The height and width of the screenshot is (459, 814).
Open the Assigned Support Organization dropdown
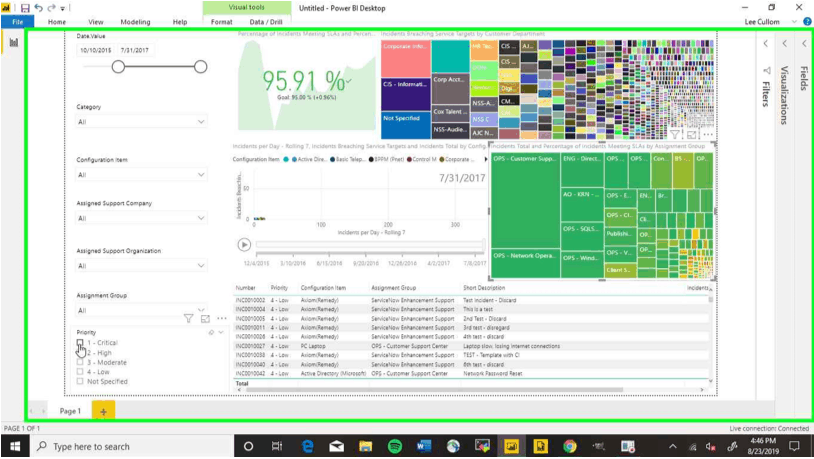tap(141, 265)
